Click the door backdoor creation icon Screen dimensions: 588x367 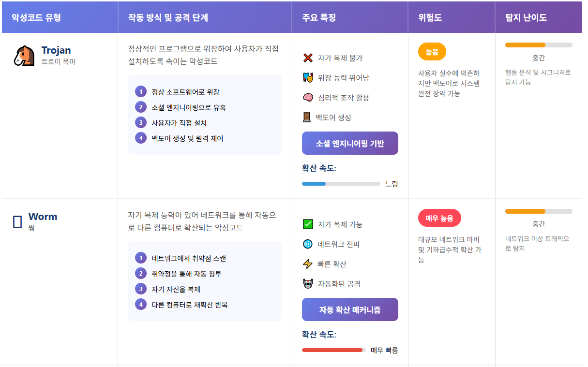[307, 117]
